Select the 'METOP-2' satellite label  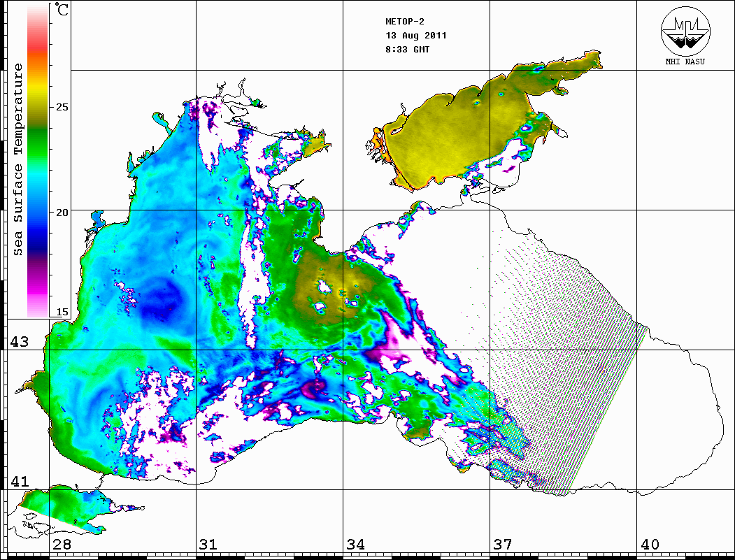tap(405, 21)
